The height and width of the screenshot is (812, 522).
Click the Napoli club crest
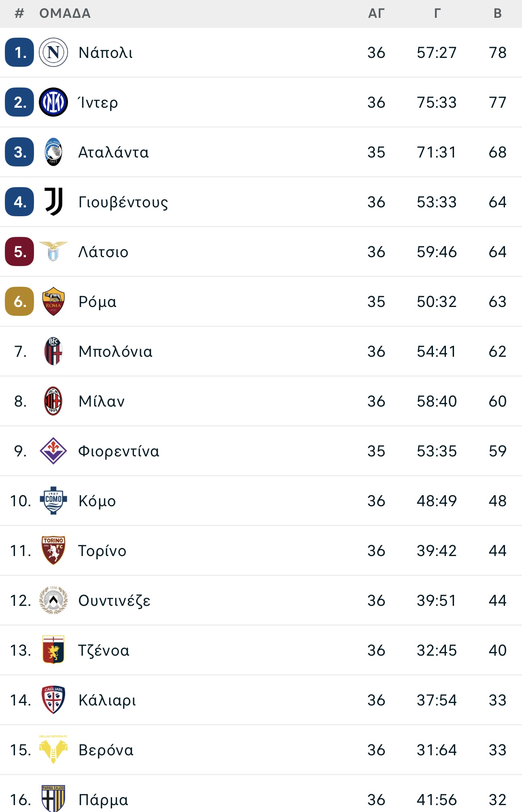click(x=53, y=52)
